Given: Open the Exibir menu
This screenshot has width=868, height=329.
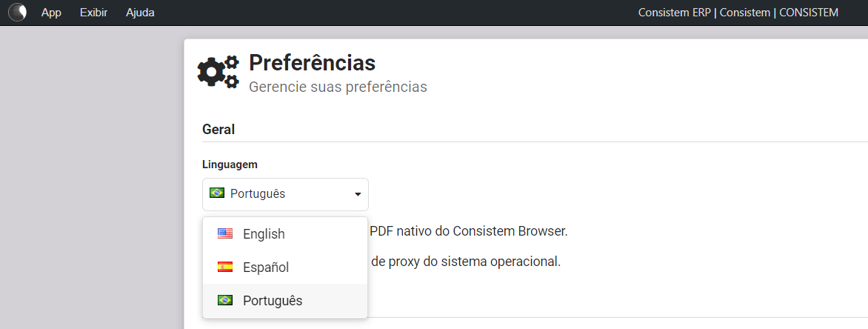Looking at the screenshot, I should pyautogui.click(x=93, y=13).
